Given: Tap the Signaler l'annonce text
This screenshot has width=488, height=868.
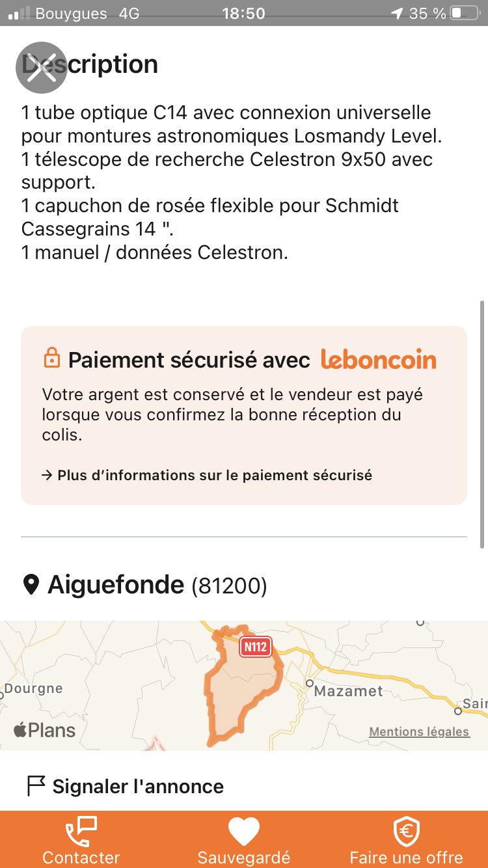Looking at the screenshot, I should coord(138,787).
